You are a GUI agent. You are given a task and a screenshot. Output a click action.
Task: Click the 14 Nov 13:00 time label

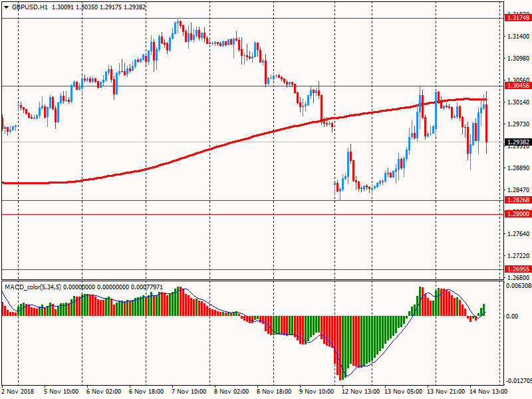pyautogui.click(x=489, y=392)
